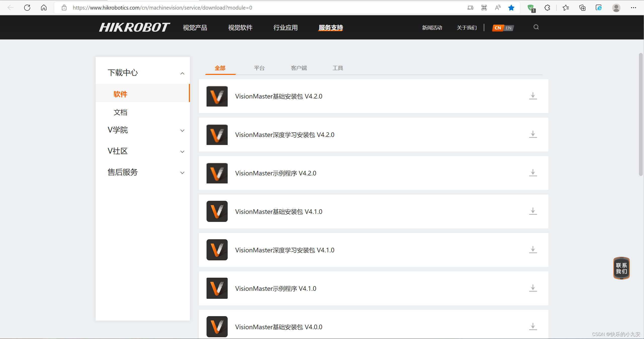Screen dimensions: 644x339
Task: Click the browser favorites star icon
Action: [511, 8]
